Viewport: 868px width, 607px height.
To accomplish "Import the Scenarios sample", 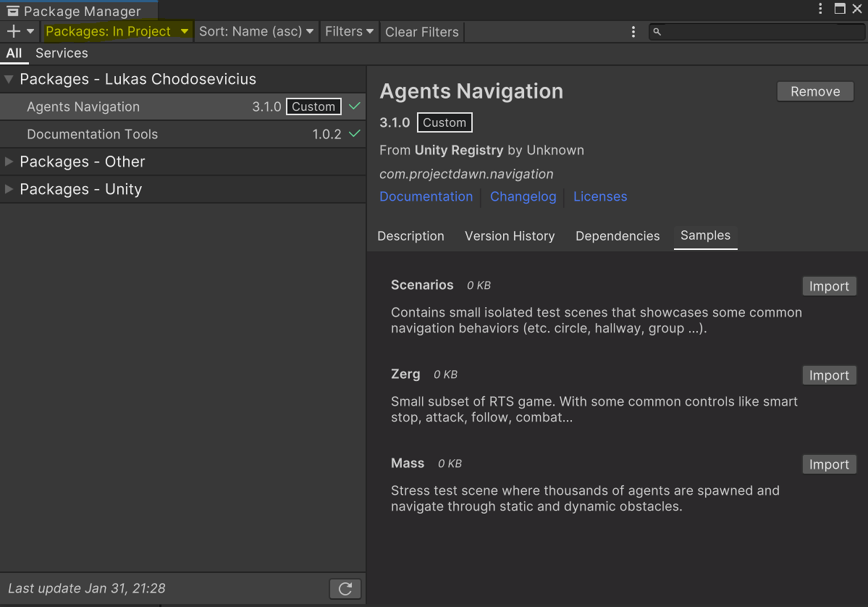I will pos(829,286).
